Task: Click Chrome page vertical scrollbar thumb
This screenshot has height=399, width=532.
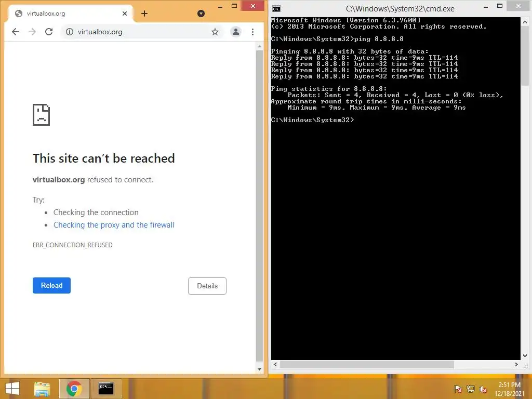Action: [x=260, y=206]
